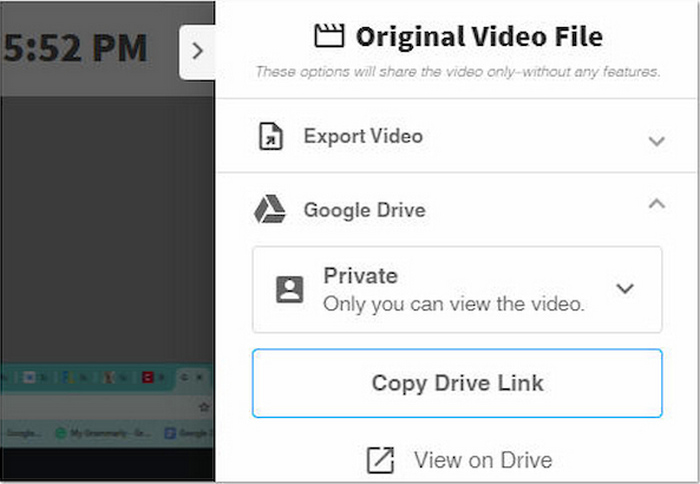Screen dimensions: 700x484
Task: Open the Private sharing dropdown arrow
Action: point(625,289)
